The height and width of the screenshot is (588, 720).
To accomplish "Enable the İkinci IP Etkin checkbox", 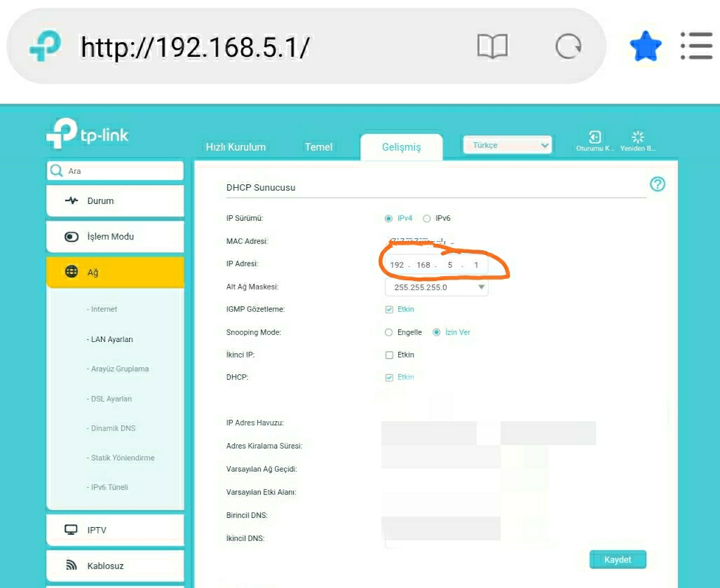I will point(389,355).
